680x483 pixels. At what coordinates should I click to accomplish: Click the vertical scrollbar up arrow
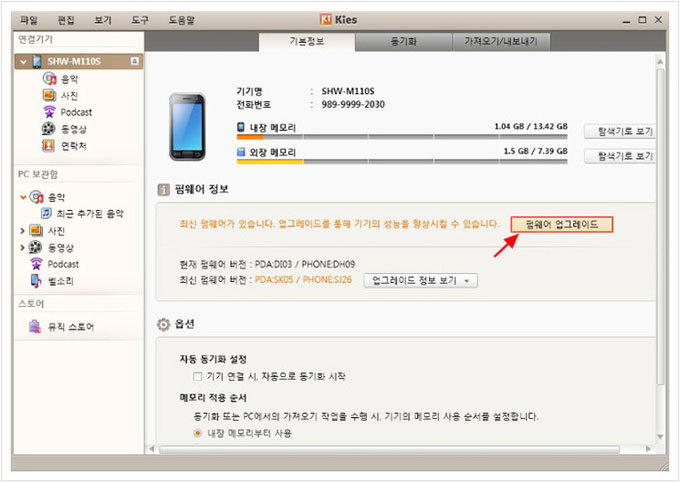tap(660, 62)
